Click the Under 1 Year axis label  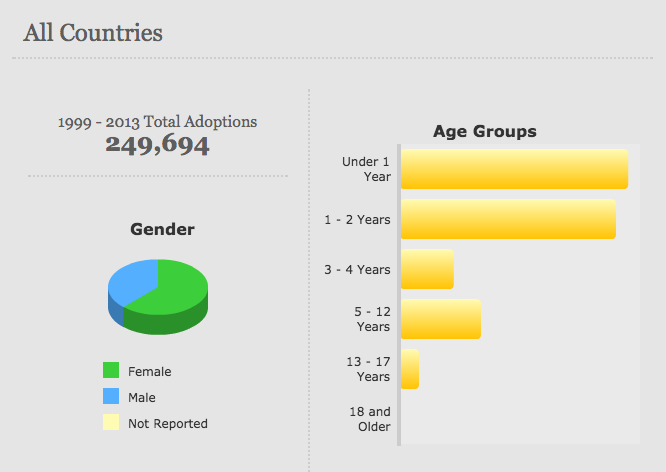point(366,169)
